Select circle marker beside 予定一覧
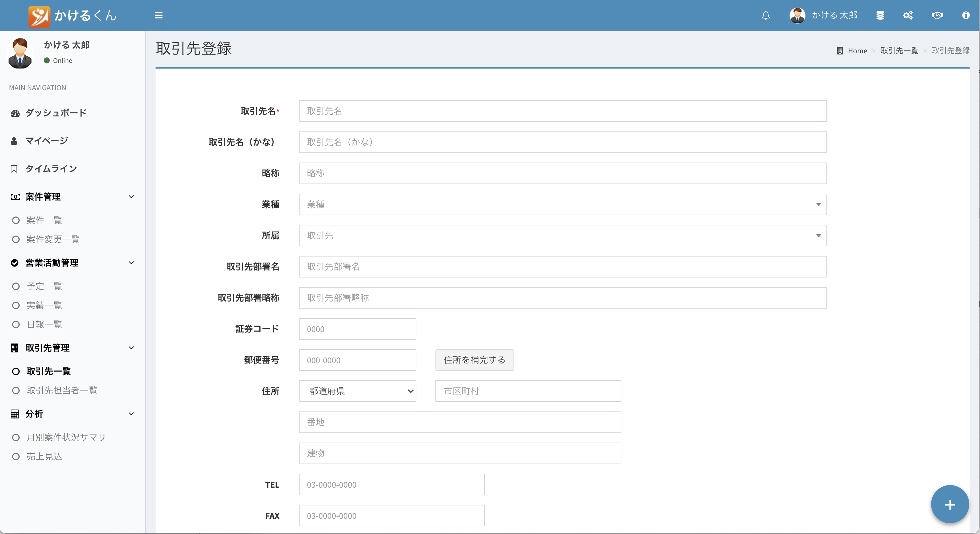This screenshot has width=980, height=534. [16, 286]
